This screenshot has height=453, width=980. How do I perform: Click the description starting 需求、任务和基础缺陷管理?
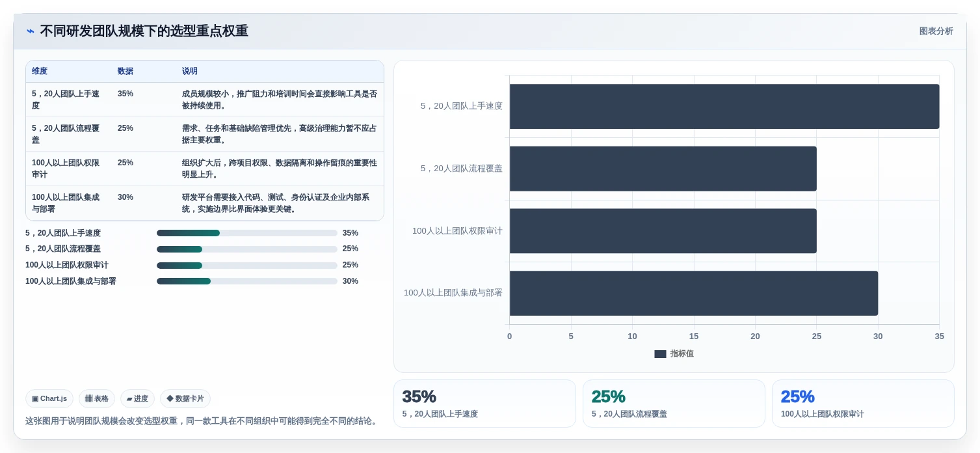tap(280, 134)
